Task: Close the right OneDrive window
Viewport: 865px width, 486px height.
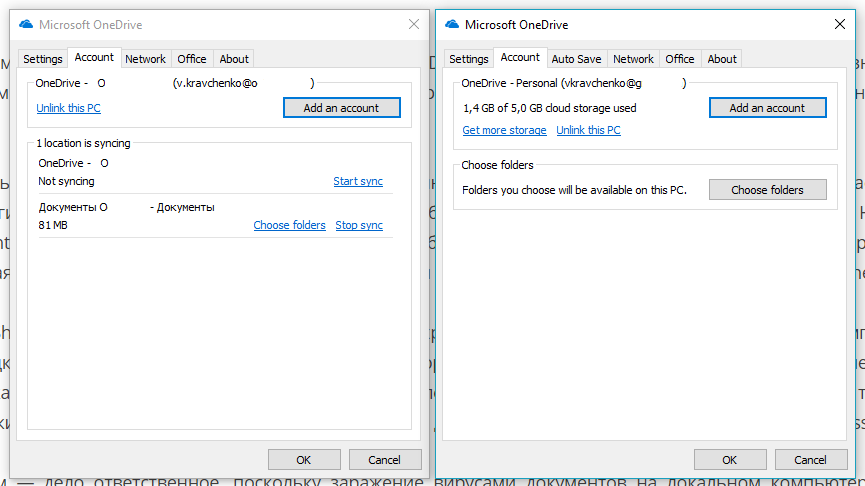Action: (x=840, y=24)
